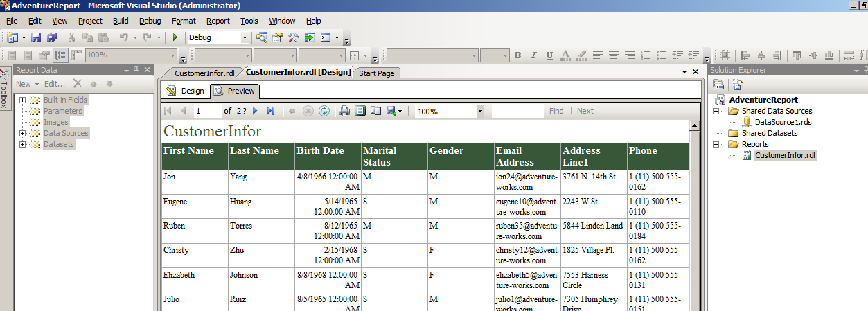
Task: Expand the Datasets node
Action: [x=22, y=144]
